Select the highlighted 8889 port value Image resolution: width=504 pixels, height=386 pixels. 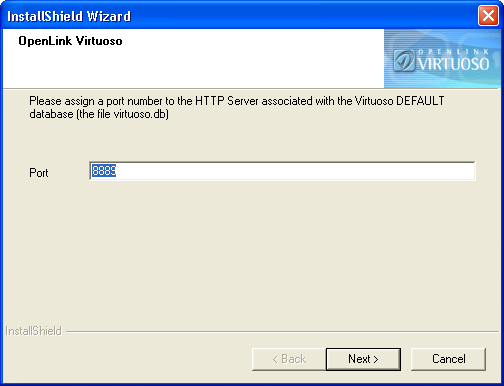point(104,171)
